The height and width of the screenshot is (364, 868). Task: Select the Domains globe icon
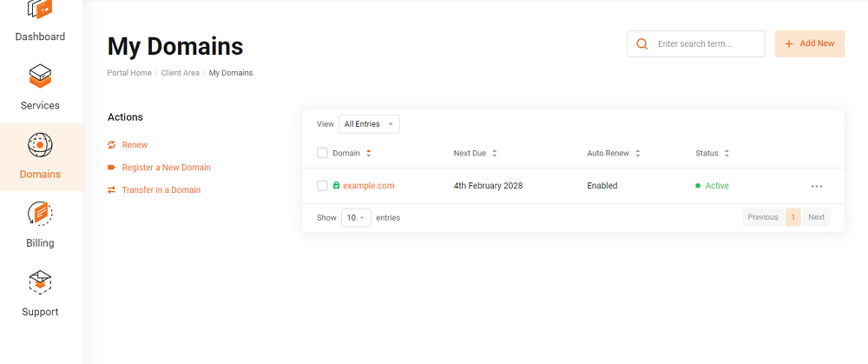click(x=40, y=145)
